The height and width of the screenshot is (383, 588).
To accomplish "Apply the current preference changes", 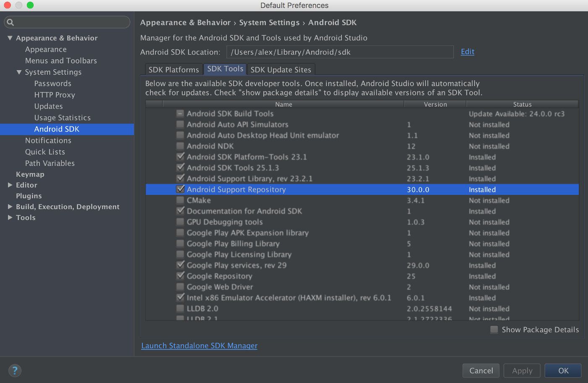I will click(x=522, y=370).
